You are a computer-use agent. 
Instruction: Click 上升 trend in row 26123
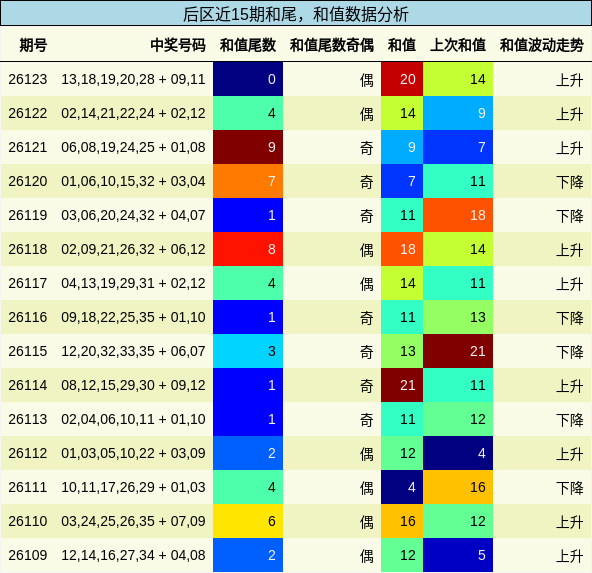tap(570, 80)
